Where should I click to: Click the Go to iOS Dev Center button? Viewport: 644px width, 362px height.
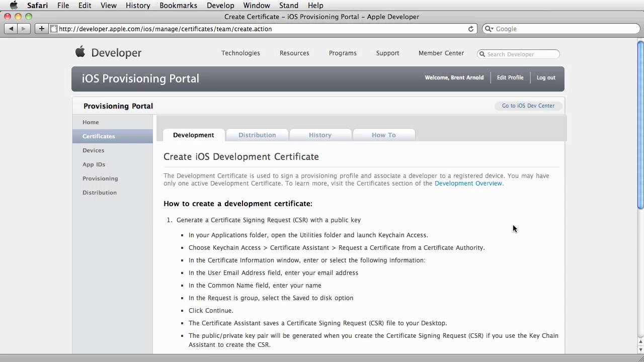528,106
